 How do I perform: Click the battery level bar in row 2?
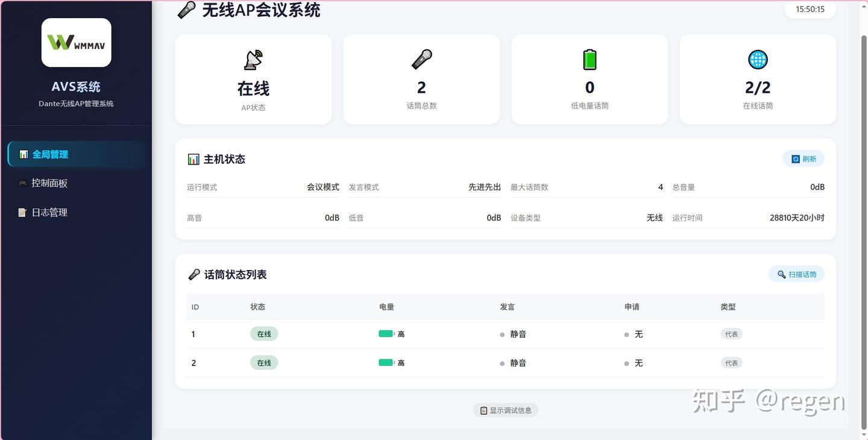point(386,363)
